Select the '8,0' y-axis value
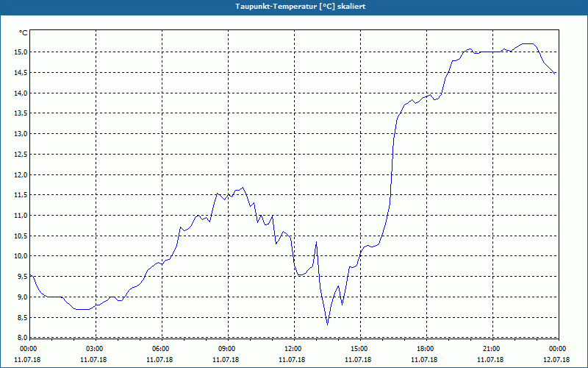The height and width of the screenshot is (368, 588). point(23,337)
